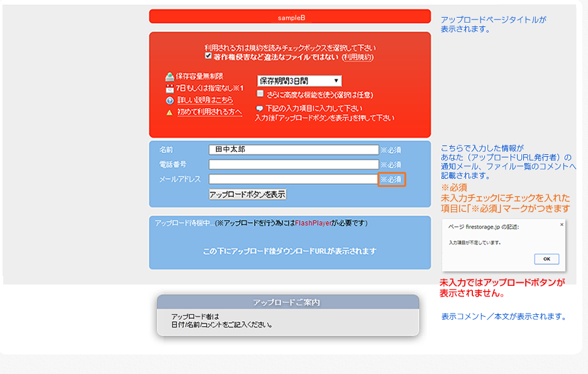Click the メールアドレス input field
Screen dimensions: 588x374
click(x=292, y=179)
